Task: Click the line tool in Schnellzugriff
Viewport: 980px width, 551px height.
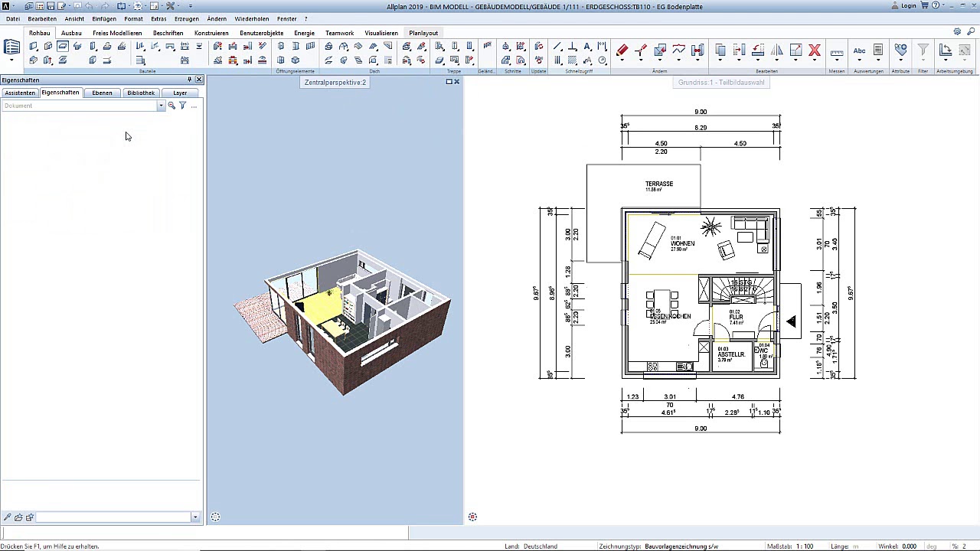Action: pos(557,47)
